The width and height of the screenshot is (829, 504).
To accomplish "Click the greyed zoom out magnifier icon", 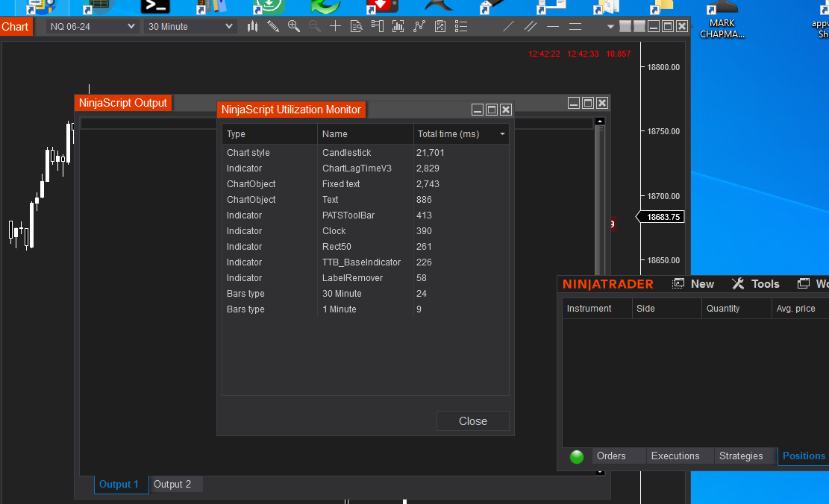I will coord(315,26).
